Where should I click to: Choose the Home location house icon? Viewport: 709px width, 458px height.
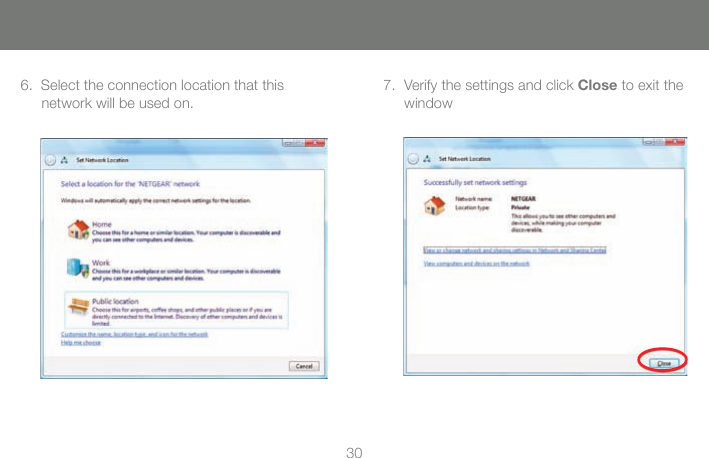(78, 230)
